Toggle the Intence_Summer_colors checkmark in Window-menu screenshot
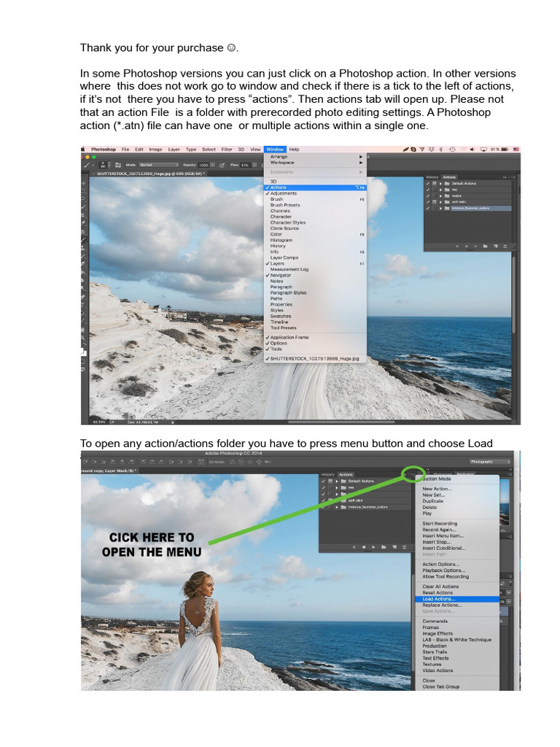This screenshot has width=560, height=747. coord(427,208)
